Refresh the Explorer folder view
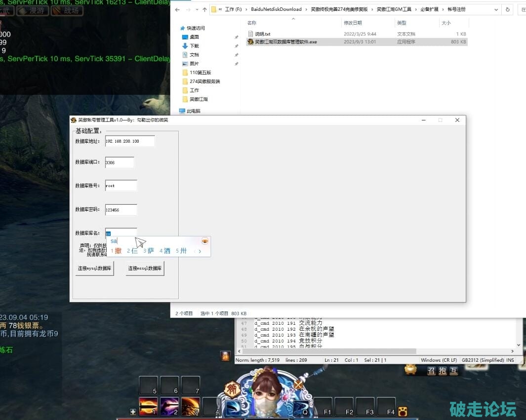Viewport: 526px width, 420px height. click(508, 9)
